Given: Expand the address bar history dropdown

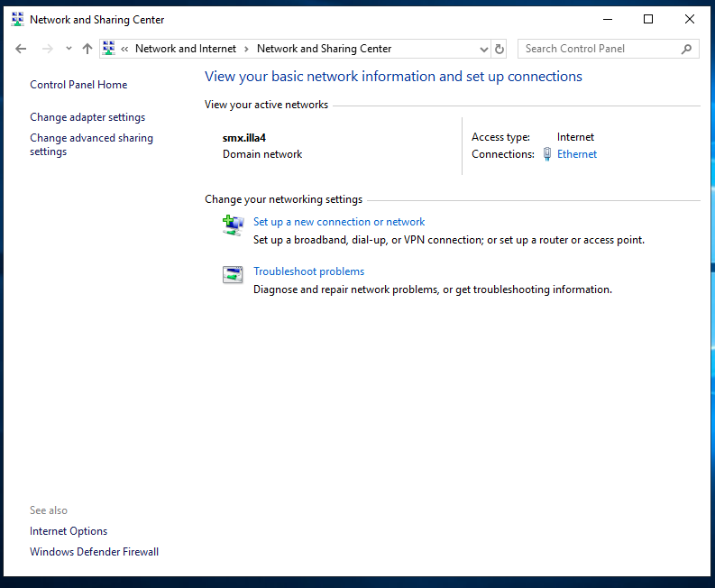Looking at the screenshot, I should [484, 49].
